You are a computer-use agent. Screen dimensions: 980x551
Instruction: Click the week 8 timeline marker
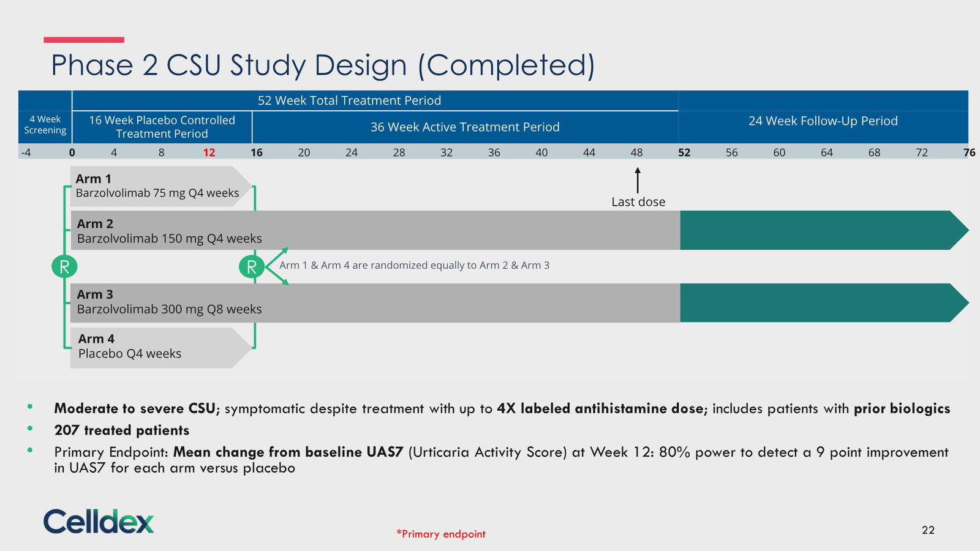pos(162,152)
